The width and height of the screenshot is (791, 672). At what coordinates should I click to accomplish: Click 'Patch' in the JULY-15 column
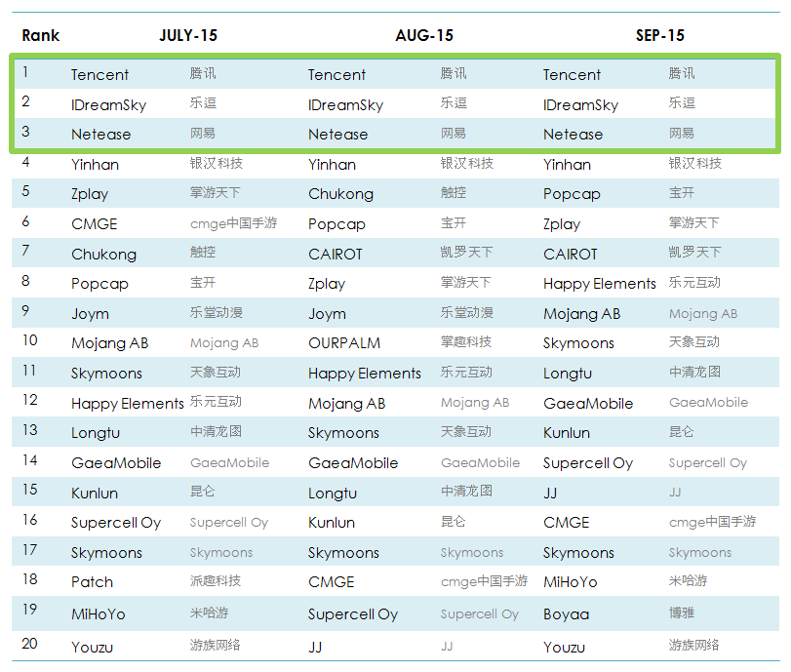[92, 582]
